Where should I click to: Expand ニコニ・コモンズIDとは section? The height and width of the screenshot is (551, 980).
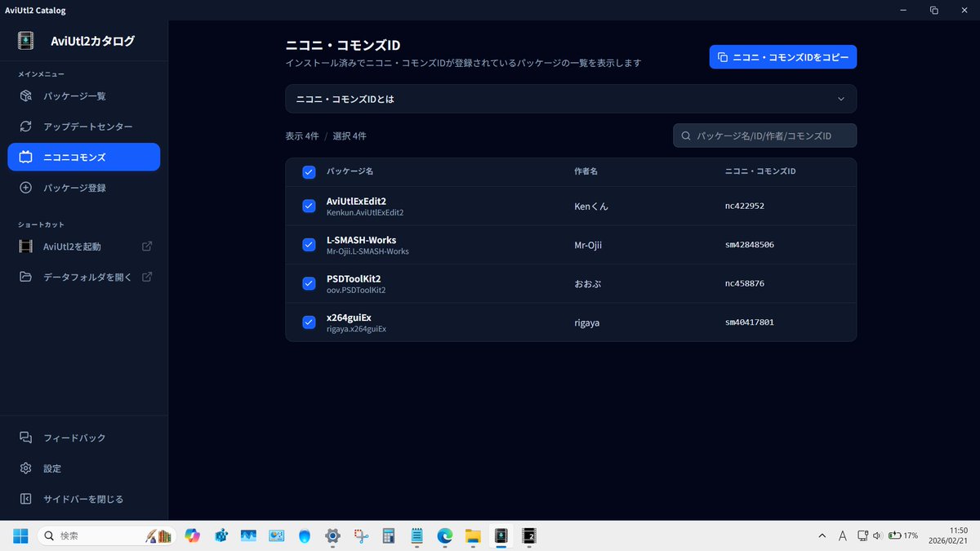(571, 99)
